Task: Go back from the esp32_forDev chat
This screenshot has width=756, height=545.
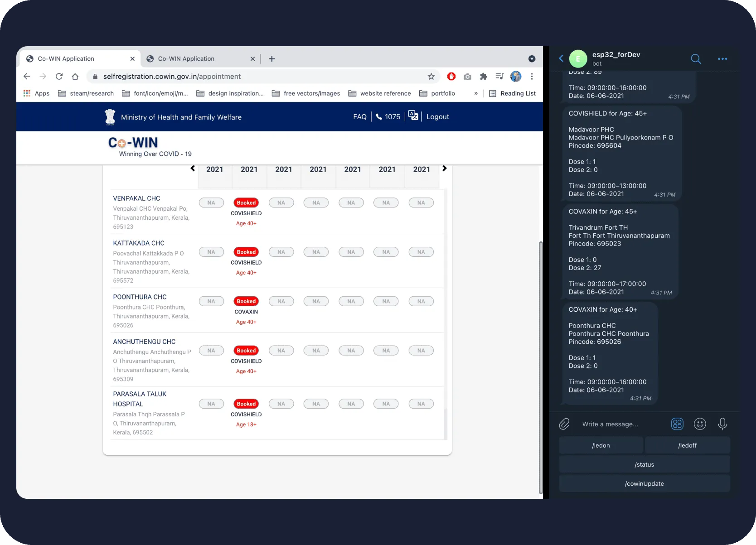Action: pos(561,58)
